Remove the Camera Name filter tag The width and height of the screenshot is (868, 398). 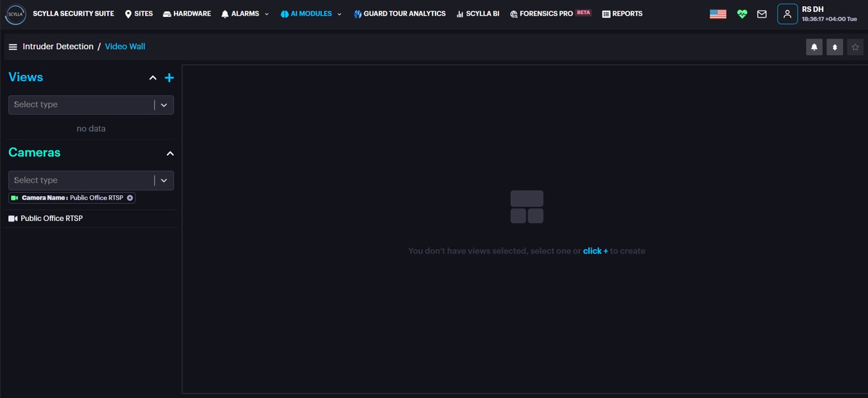coord(130,198)
